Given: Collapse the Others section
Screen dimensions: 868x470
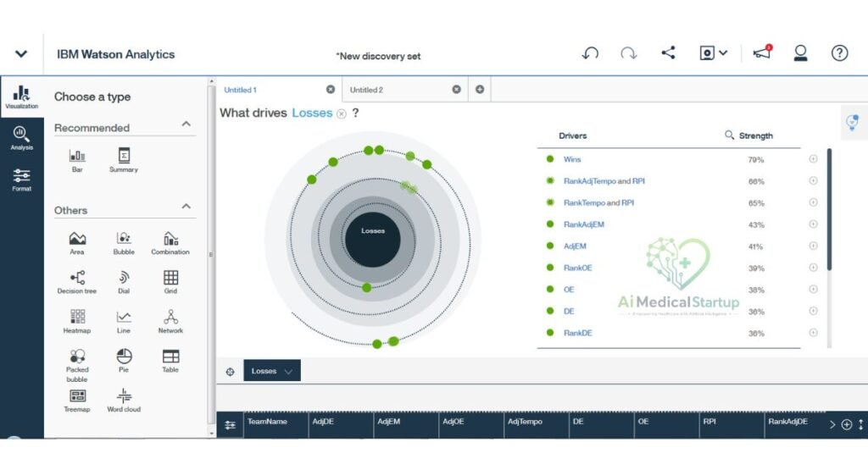Looking at the screenshot, I should tap(186, 207).
